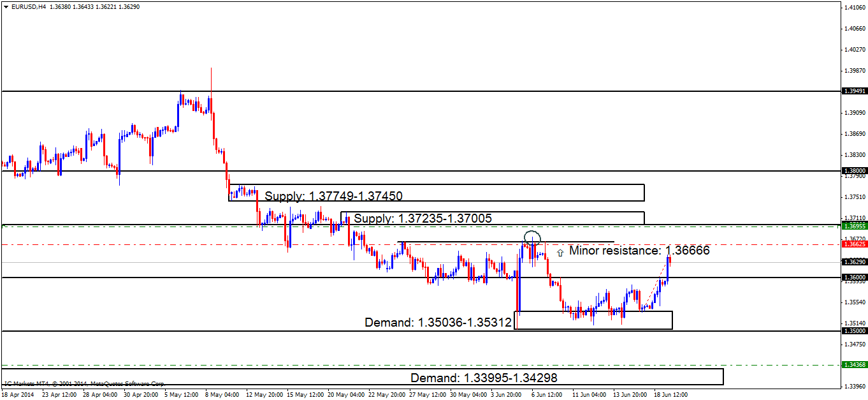Image resolution: width=868 pixels, height=400 pixels.
Task: Click the 1.39090 price axis value
Action: click(853, 112)
